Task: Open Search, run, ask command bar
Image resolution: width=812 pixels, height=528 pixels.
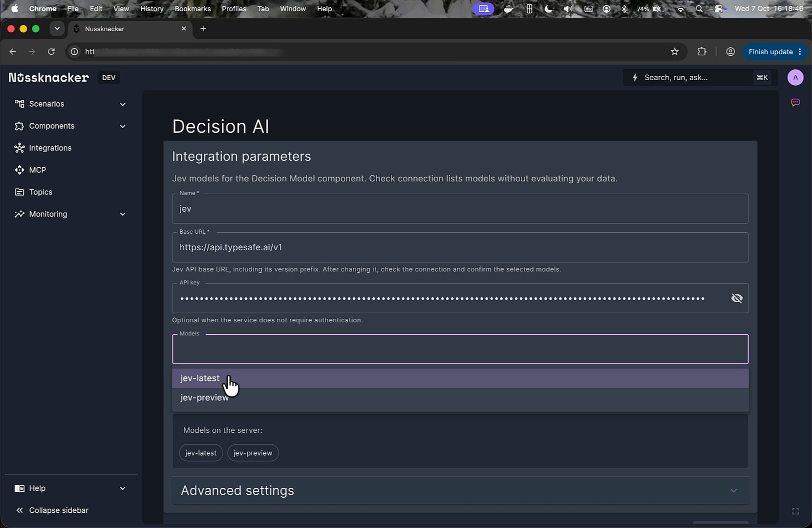Action: click(x=700, y=77)
